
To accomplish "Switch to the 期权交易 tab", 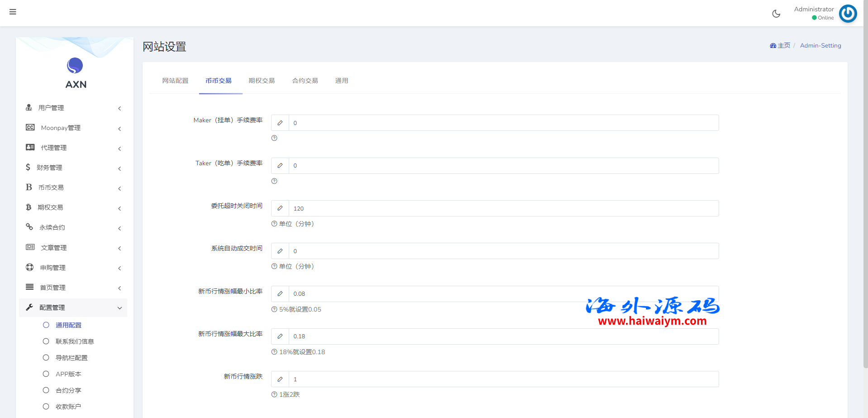I will click(x=262, y=81).
